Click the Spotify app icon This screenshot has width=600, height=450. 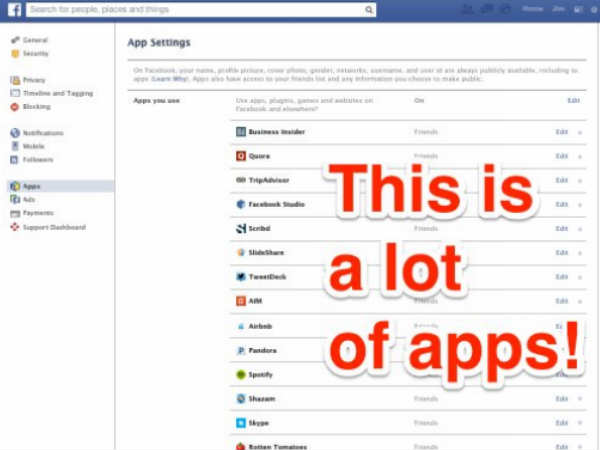[241, 374]
